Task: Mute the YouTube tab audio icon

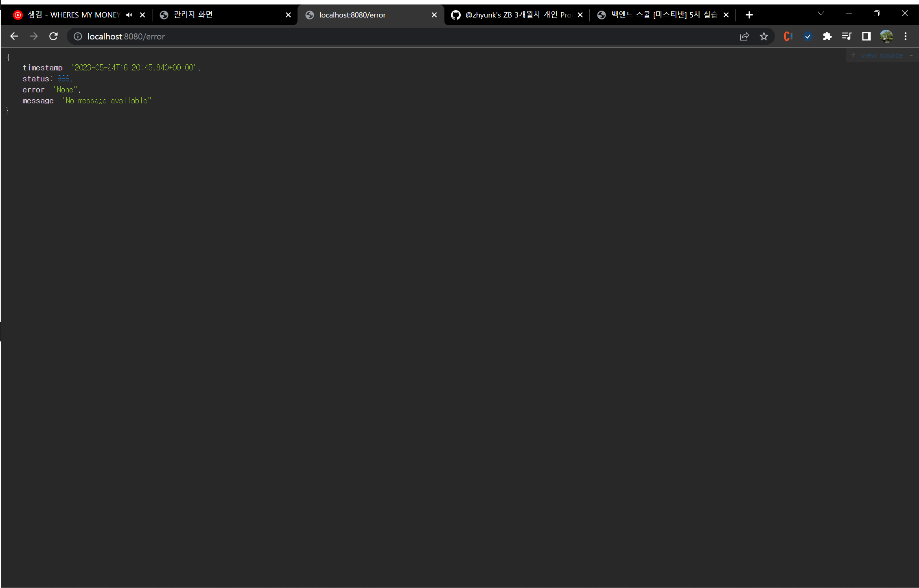Action: (129, 15)
